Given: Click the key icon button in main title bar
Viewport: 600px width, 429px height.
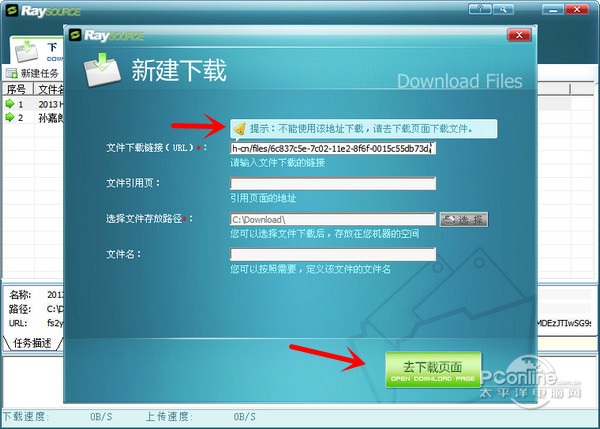Looking at the screenshot, I should 503,9.
